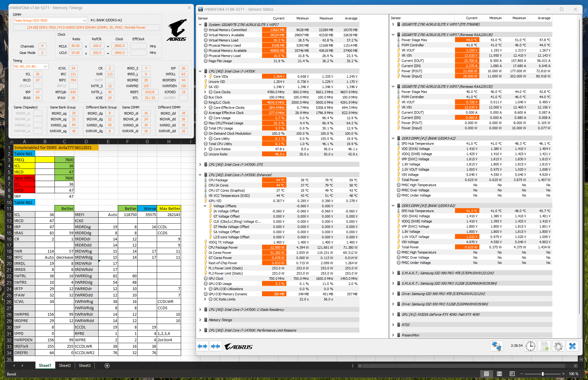This screenshot has width=588, height=380.
Task: Click the Core VIDs voltage bolt icon
Action: point(211,76)
